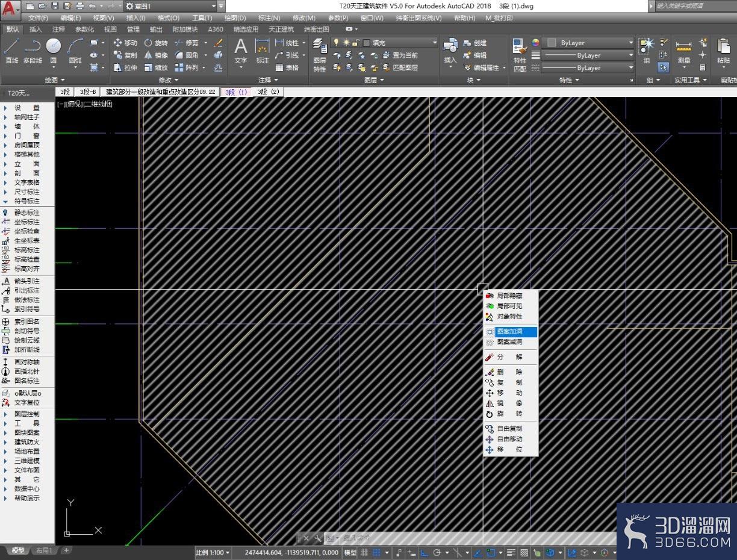Open the 格式(O) menu
737x560 pixels.
click(168, 18)
